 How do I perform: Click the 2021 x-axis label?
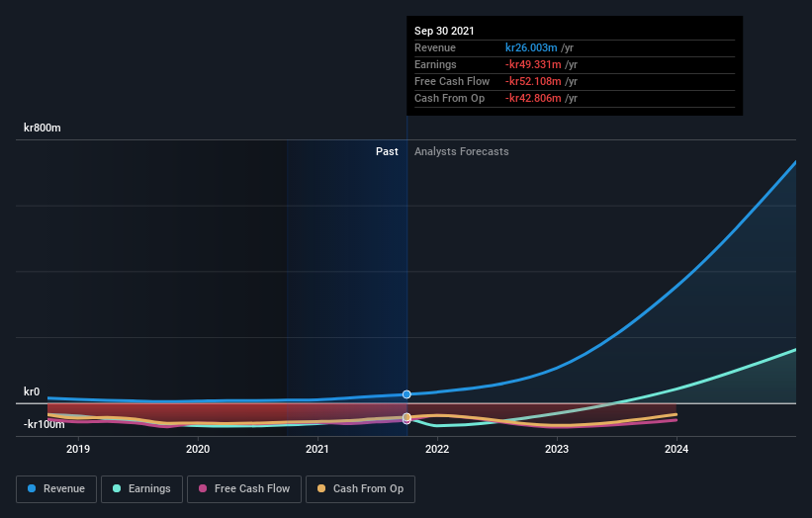[x=317, y=449]
